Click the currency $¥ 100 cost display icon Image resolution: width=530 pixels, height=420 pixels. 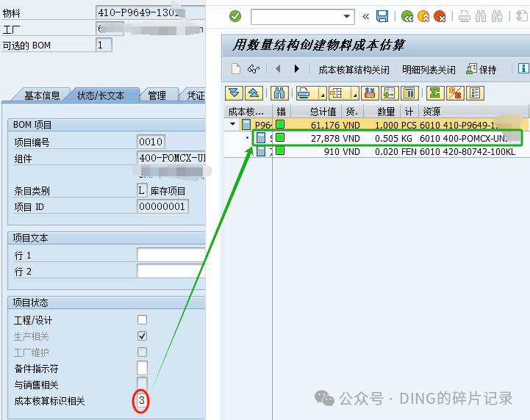pyautogui.click(x=370, y=93)
